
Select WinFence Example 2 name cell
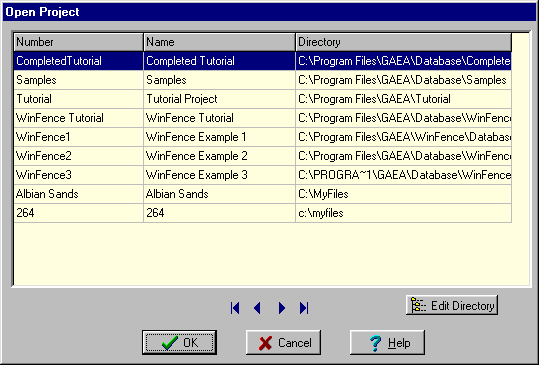pos(219,156)
